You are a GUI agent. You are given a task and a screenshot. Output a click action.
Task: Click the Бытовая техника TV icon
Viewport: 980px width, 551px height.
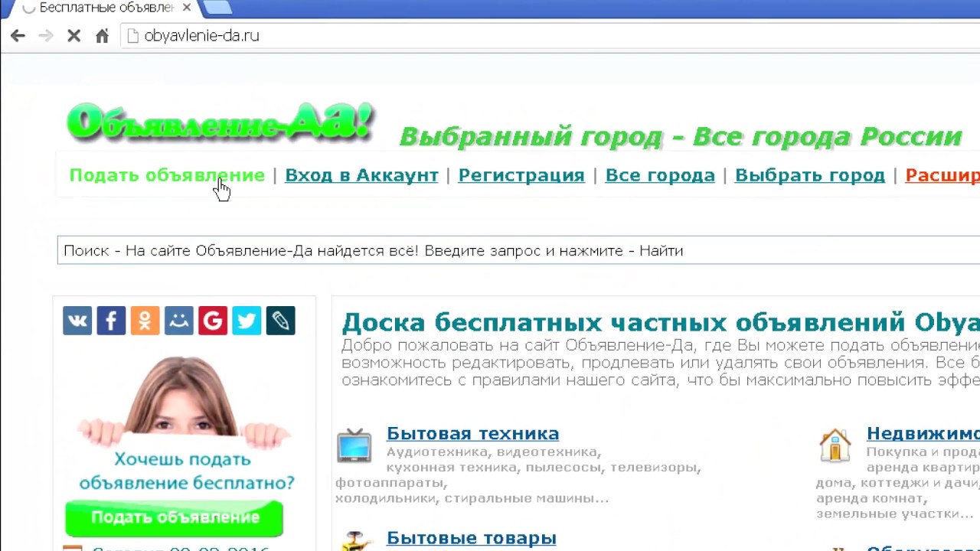click(x=354, y=445)
